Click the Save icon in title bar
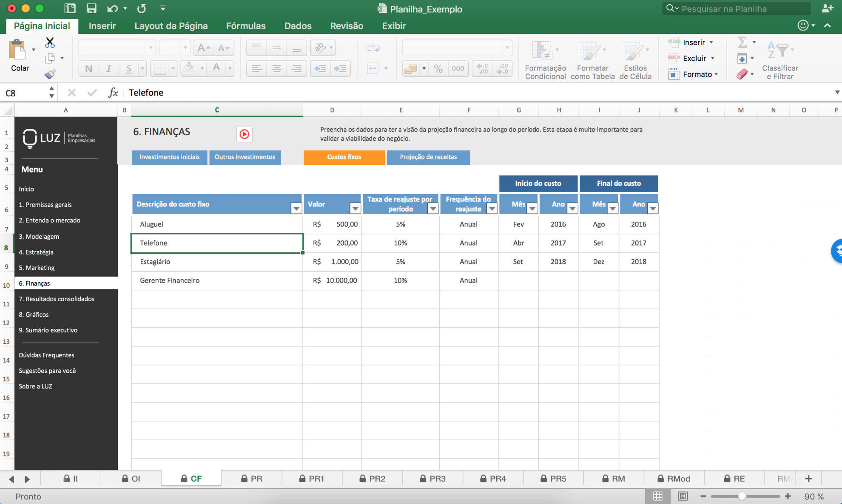842x504 pixels. (x=91, y=8)
